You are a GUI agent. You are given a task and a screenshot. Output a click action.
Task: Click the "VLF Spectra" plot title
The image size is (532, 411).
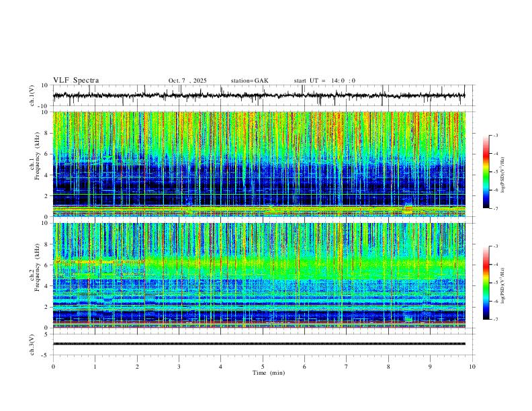tap(76, 81)
